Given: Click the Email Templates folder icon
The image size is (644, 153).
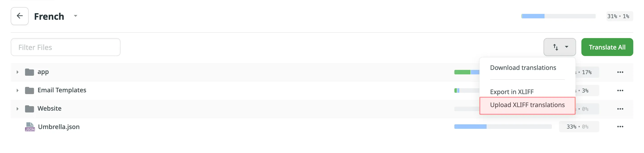Looking at the screenshot, I should [29, 90].
